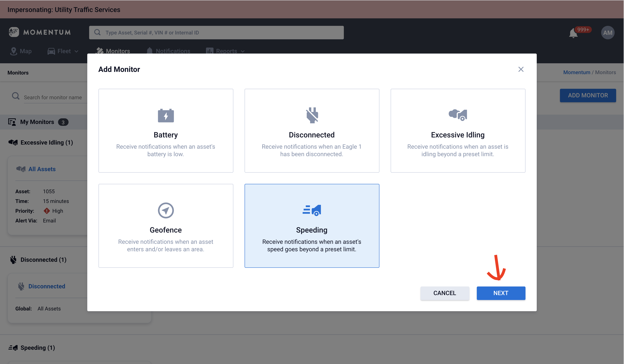624x364 pixels.
Task: Select the Battery monitor icon
Action: coord(166,115)
